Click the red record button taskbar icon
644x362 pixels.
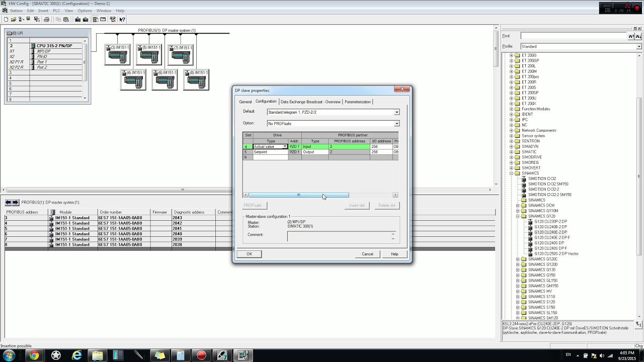pyautogui.click(x=202, y=355)
